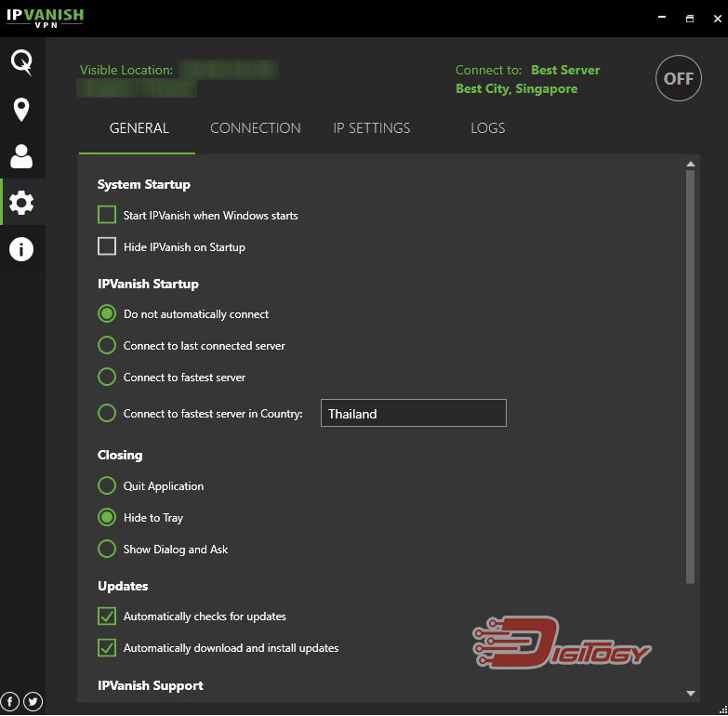Switch to the GENERAL tab
This screenshot has width=728, height=716.
139,128
